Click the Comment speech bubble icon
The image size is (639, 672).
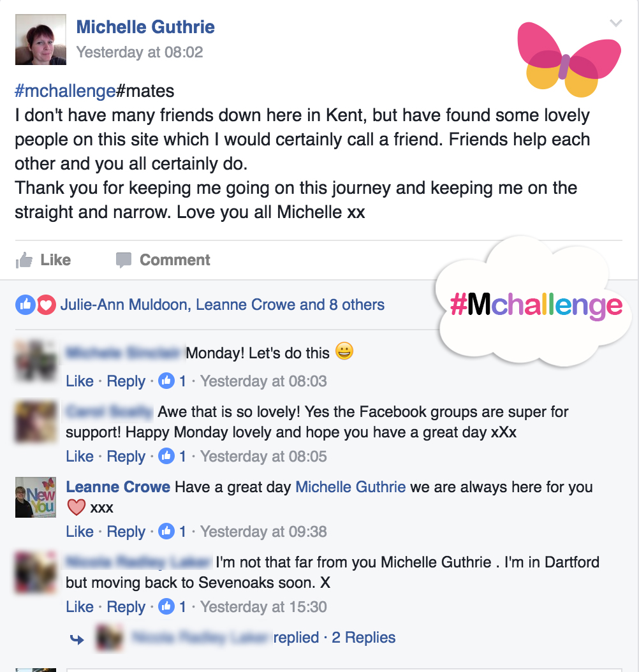124,260
